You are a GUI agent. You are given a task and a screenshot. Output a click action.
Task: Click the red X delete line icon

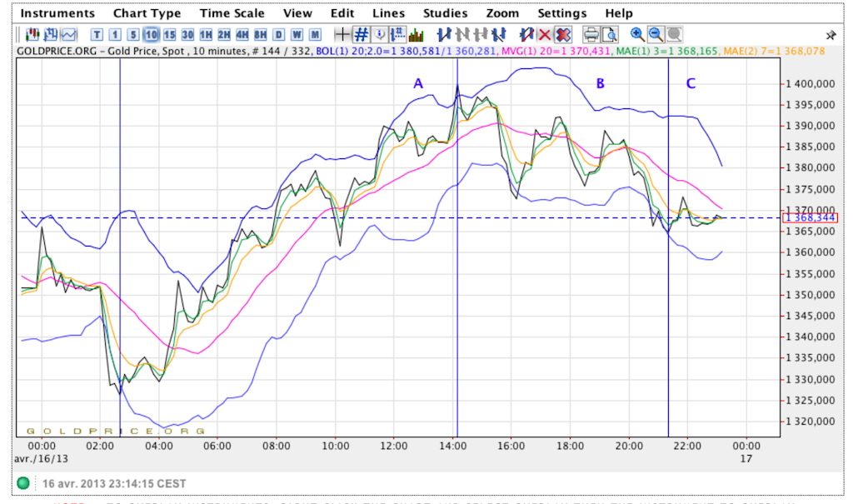pyautogui.click(x=545, y=35)
